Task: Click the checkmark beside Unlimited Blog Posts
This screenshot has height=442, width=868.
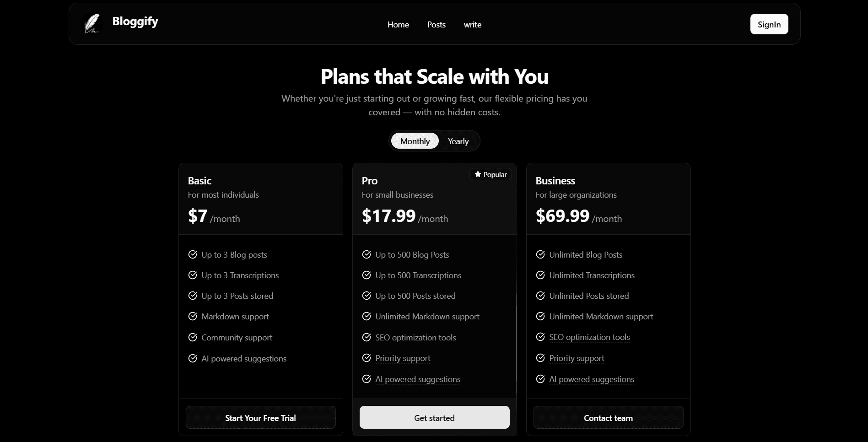Action: [540, 254]
